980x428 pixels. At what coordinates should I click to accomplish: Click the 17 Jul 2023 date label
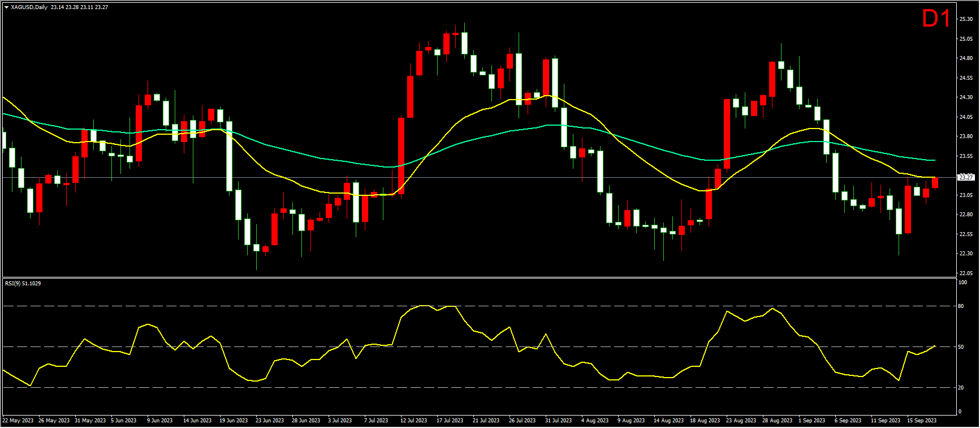point(451,421)
